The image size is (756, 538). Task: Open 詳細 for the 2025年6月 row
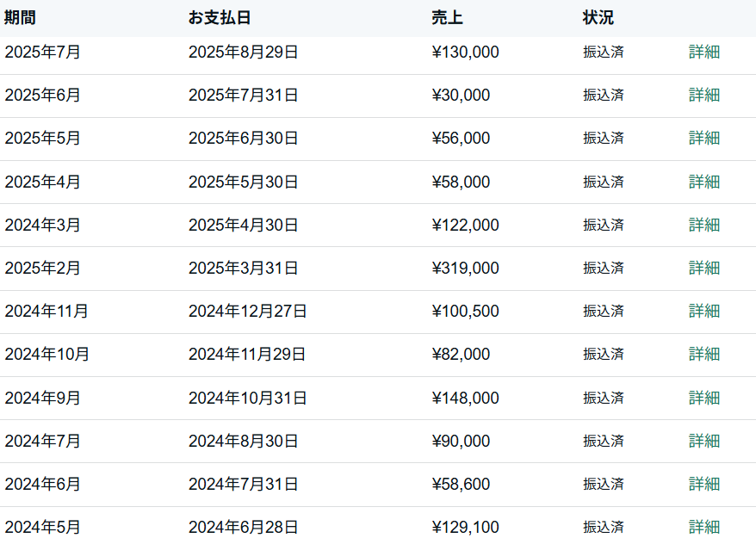tap(703, 95)
